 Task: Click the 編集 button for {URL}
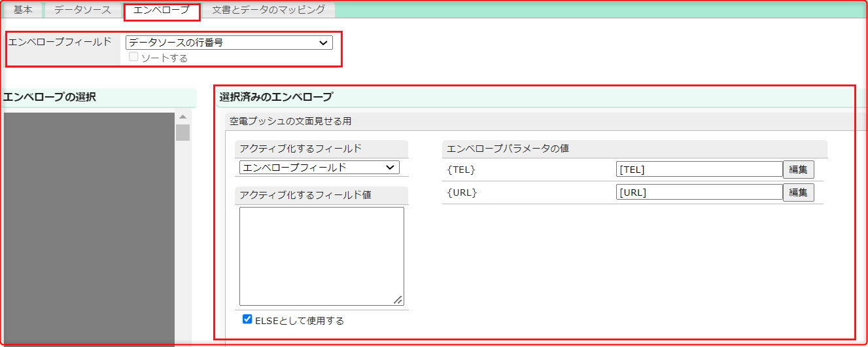[798, 192]
